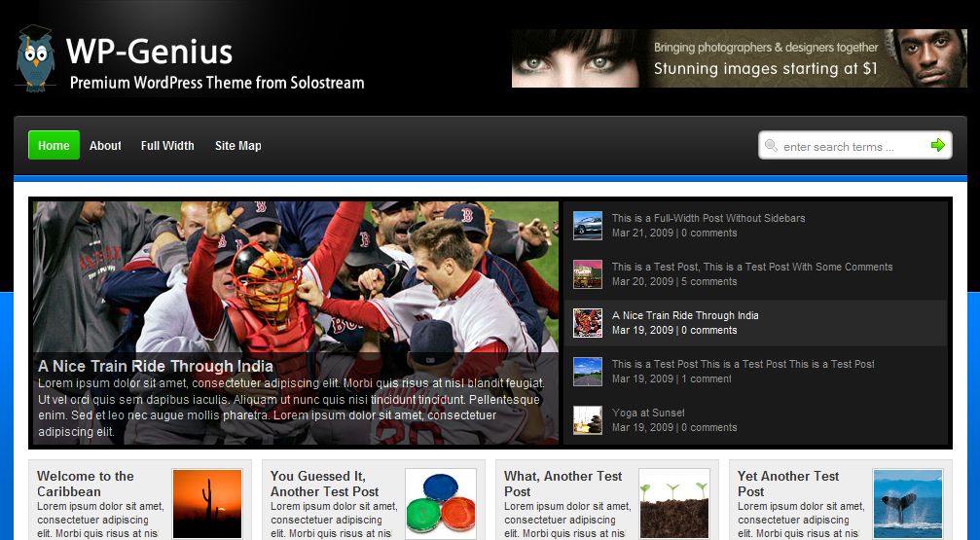Select thumbnail beside A Nice Train Ride list entry
The image size is (980, 540).
coord(588,323)
